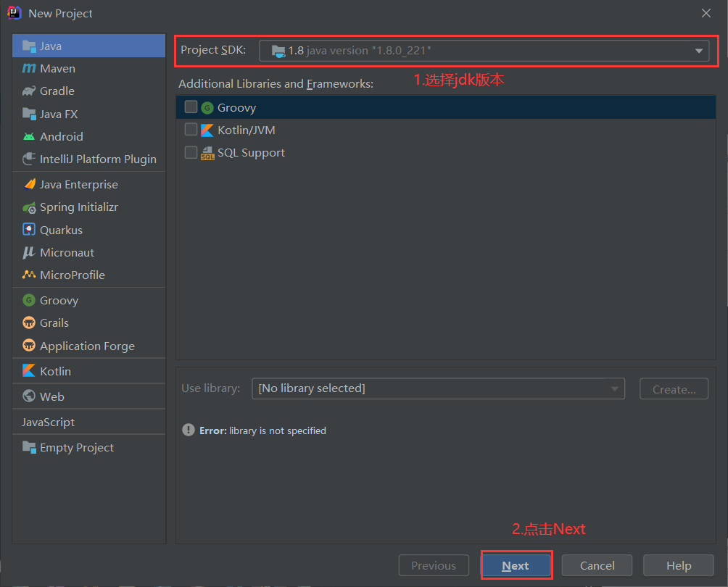Click the Java Enterprise icon
The width and height of the screenshot is (728, 587).
point(29,184)
